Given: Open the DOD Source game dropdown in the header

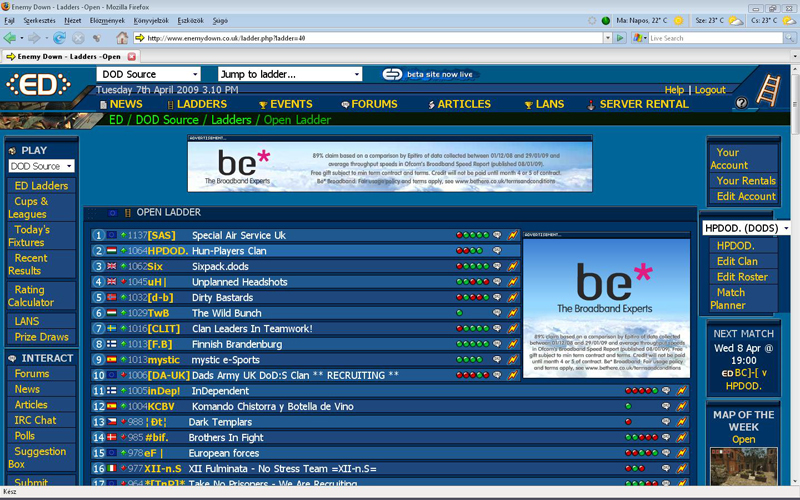Looking at the screenshot, I should tap(148, 74).
